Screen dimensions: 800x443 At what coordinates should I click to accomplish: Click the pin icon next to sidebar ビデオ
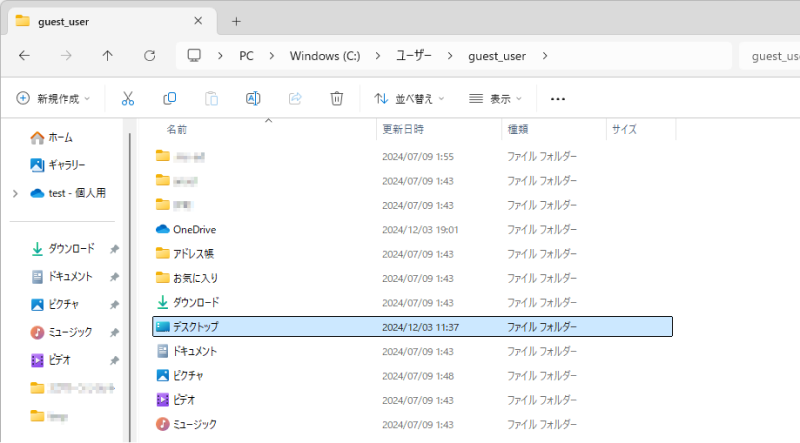pos(114,360)
